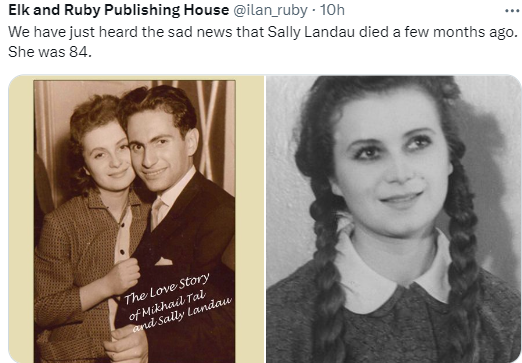Click "Sally Landau" in the tweet text
Screen dimensions: 522x363
coord(311,32)
